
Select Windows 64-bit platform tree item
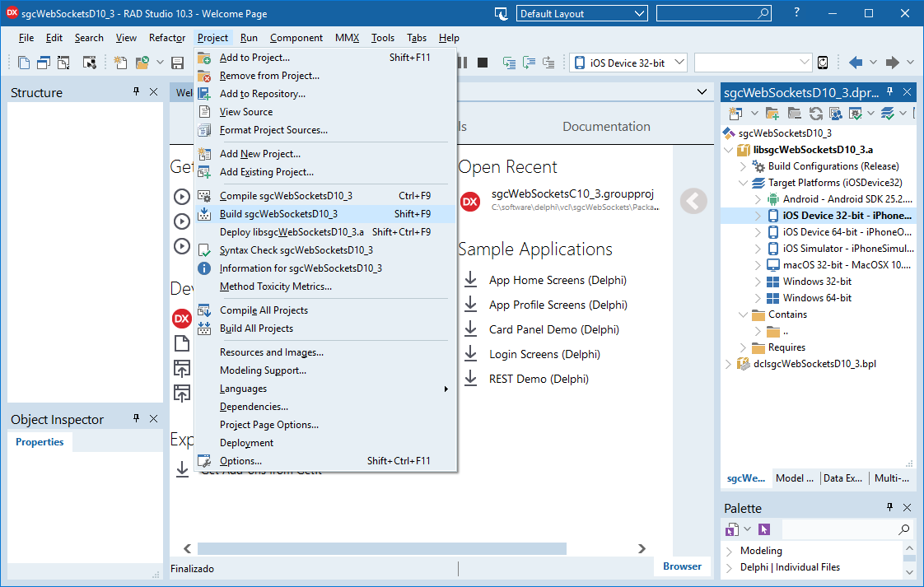coord(817,298)
